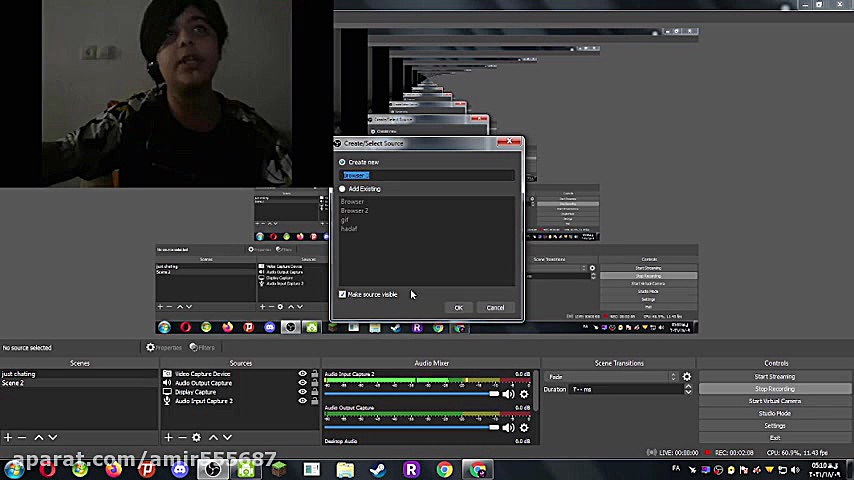This screenshot has width=854, height=480.
Task: Mute Audio Output Capture speaker icon
Action: click(508, 428)
